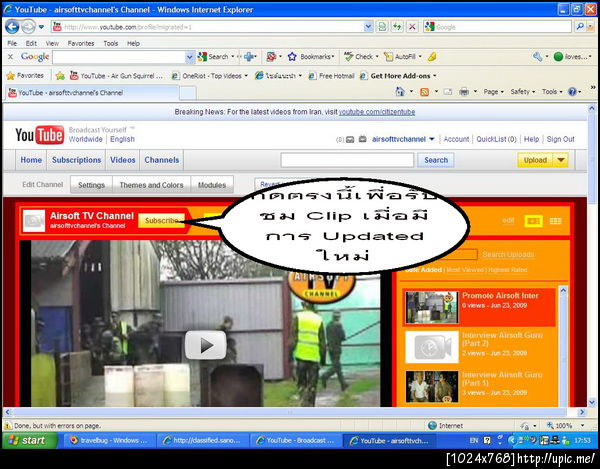This screenshot has width=600, height=469.
Task: Click the Check spelling toolbar item
Action: (361, 57)
